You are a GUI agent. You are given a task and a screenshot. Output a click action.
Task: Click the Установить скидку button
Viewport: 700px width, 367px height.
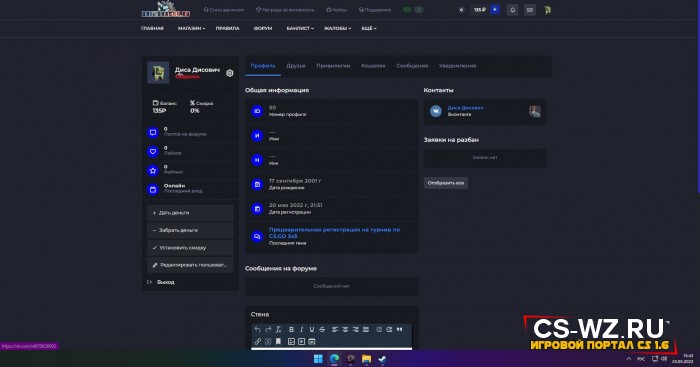click(190, 248)
